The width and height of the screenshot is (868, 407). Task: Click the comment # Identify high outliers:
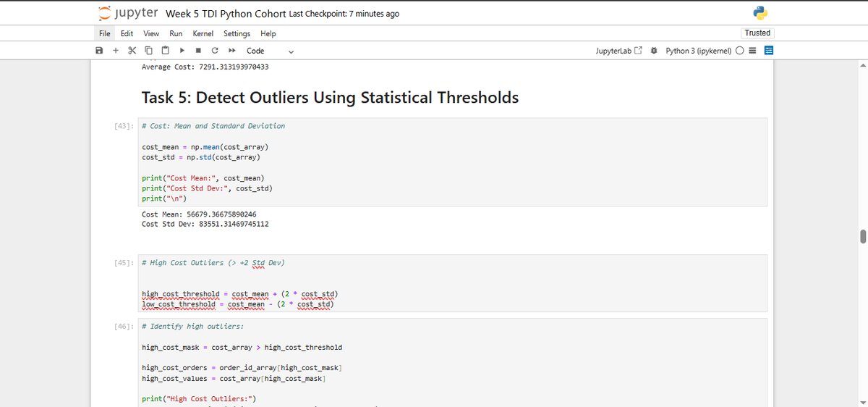192,327
